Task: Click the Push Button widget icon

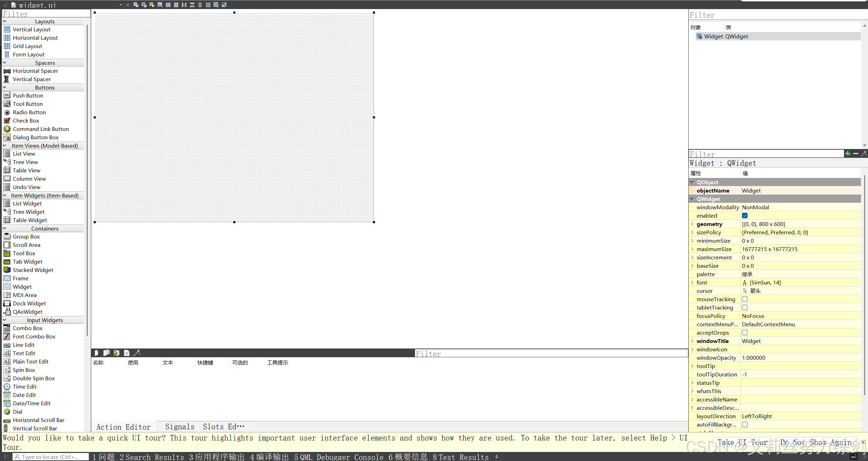Action: tap(7, 95)
